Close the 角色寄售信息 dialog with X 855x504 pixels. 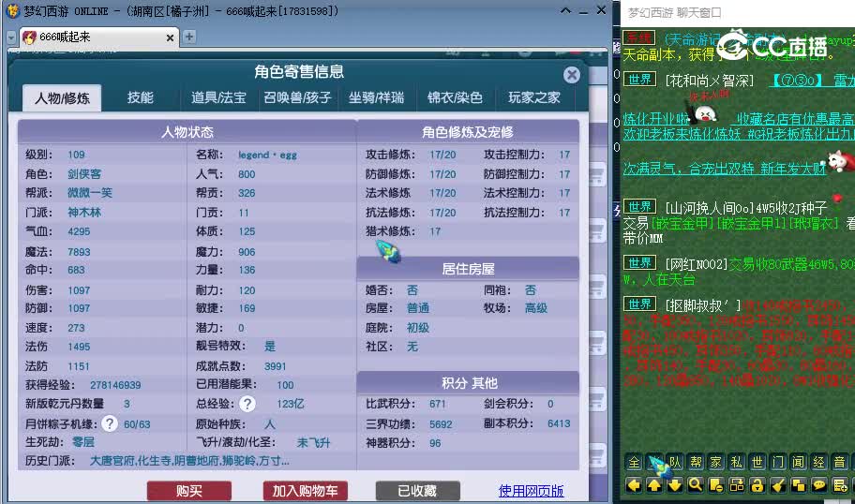(572, 75)
